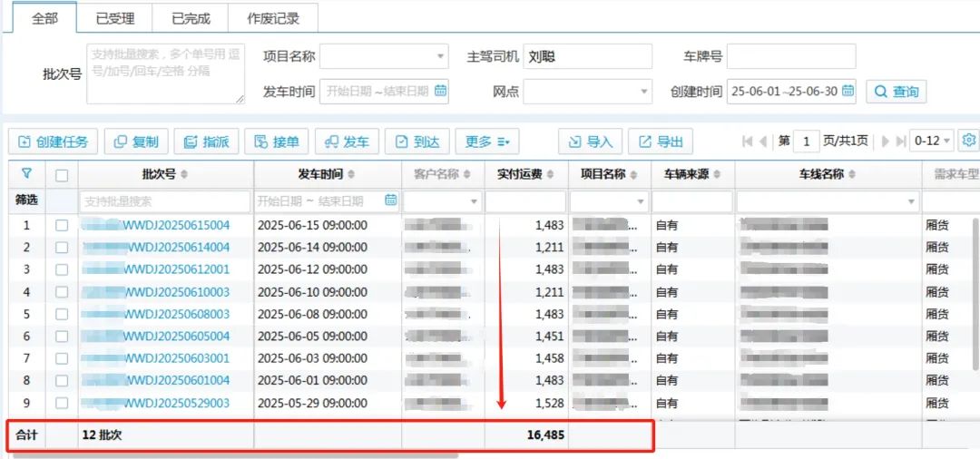Viewport: 980px width, 459px height.
Task: Open 客户名称 filter dropdown
Action: pyautogui.click(x=443, y=201)
